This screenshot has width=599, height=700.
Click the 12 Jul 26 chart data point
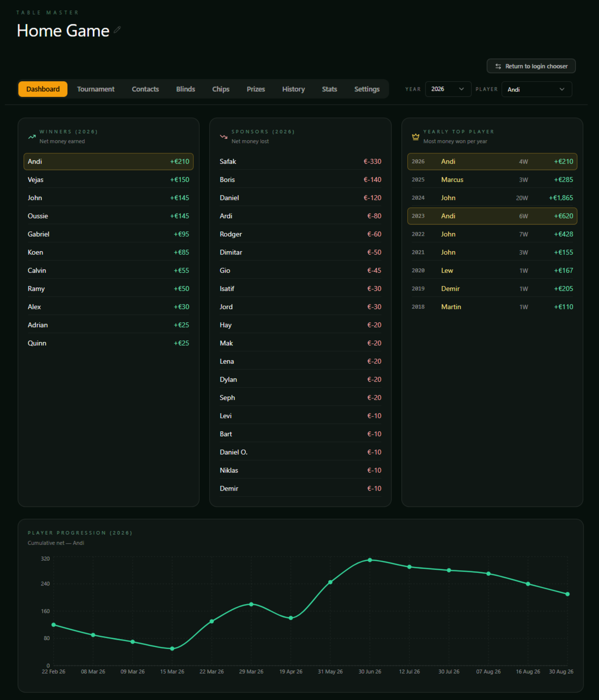click(409, 567)
